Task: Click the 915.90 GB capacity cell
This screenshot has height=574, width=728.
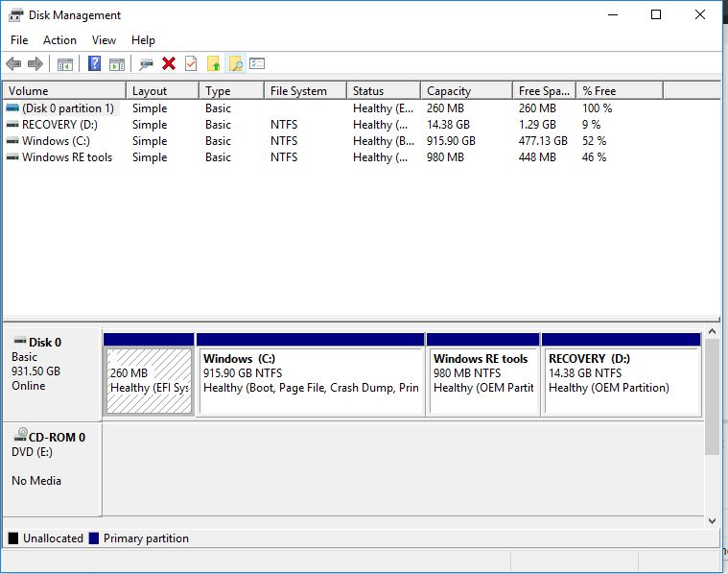Action: point(451,141)
